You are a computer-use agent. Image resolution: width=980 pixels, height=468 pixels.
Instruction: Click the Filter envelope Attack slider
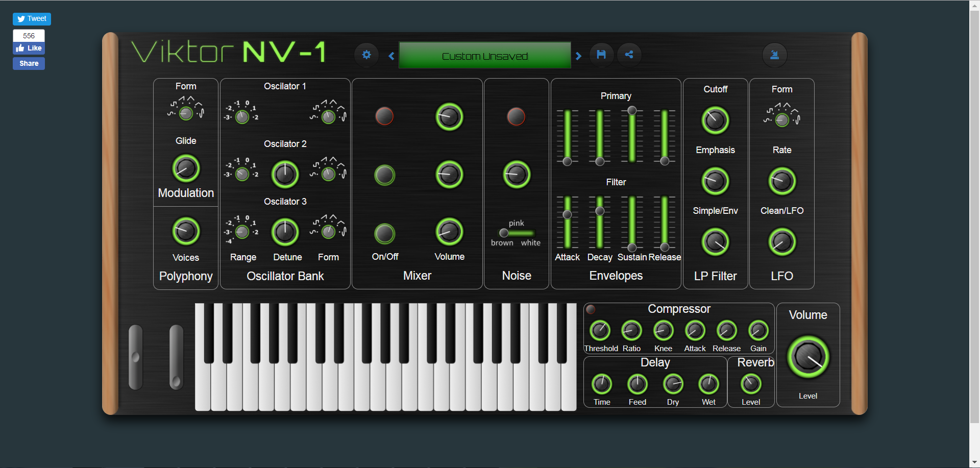pos(567,223)
